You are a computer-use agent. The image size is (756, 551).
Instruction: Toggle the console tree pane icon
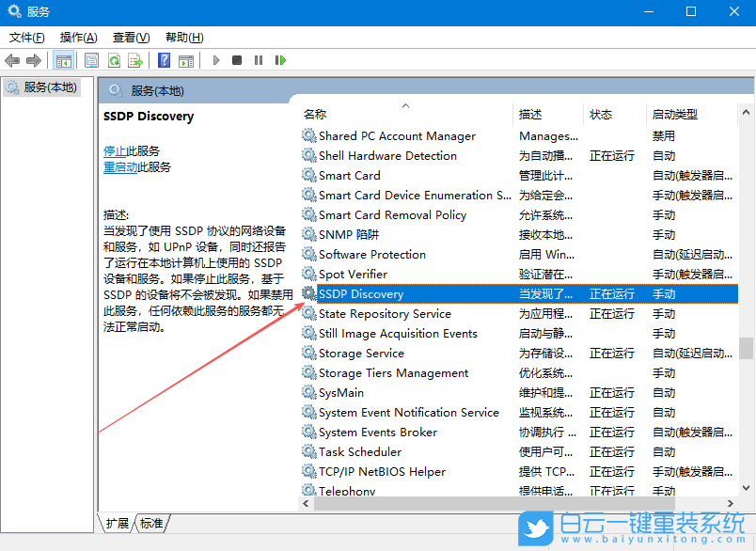point(63,59)
